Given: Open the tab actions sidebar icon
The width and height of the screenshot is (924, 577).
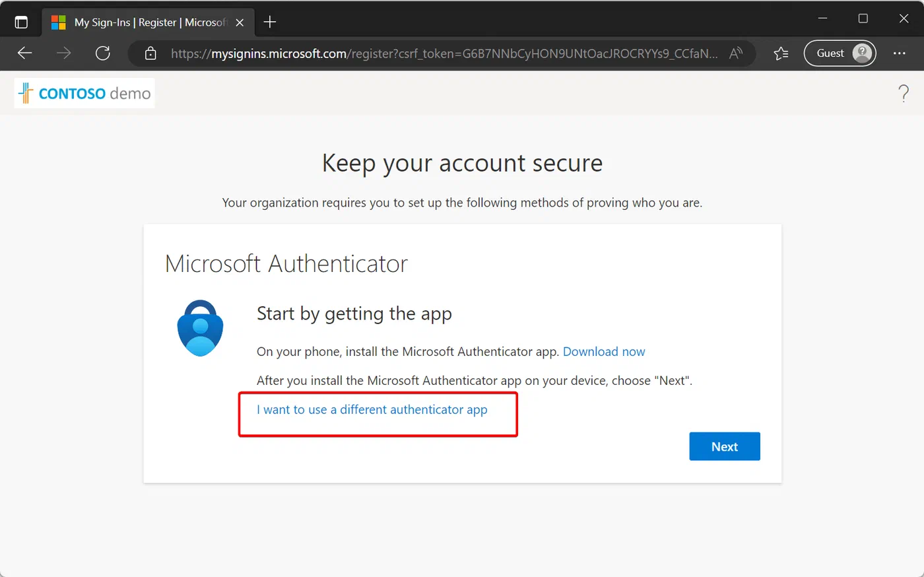Looking at the screenshot, I should [x=21, y=22].
